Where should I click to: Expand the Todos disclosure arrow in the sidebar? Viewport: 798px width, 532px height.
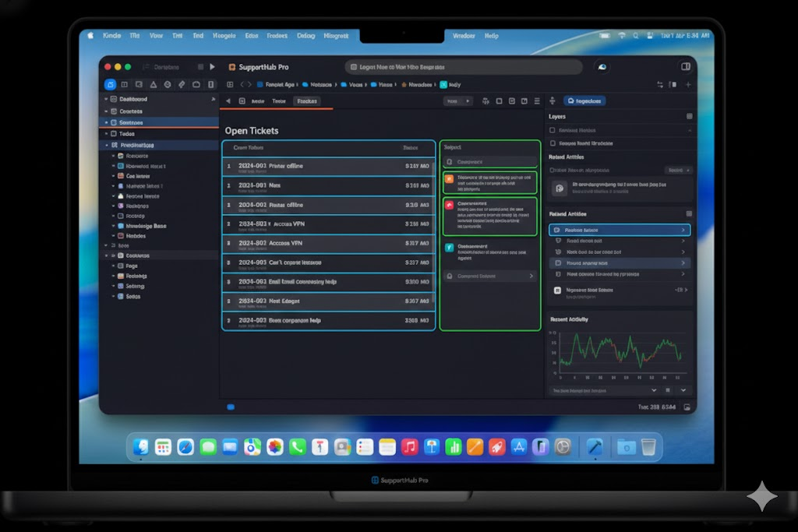click(x=106, y=134)
